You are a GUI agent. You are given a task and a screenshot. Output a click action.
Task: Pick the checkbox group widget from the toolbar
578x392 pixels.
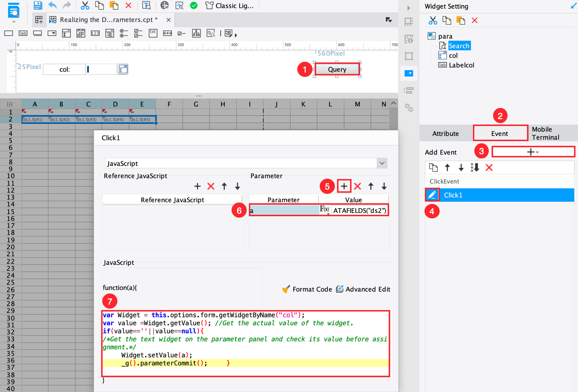click(138, 34)
